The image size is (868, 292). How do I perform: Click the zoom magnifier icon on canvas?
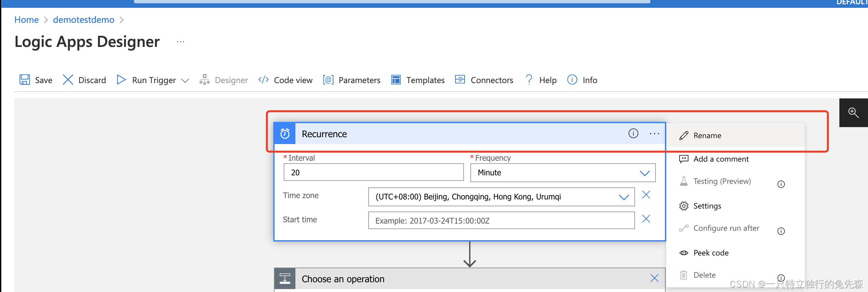(853, 112)
